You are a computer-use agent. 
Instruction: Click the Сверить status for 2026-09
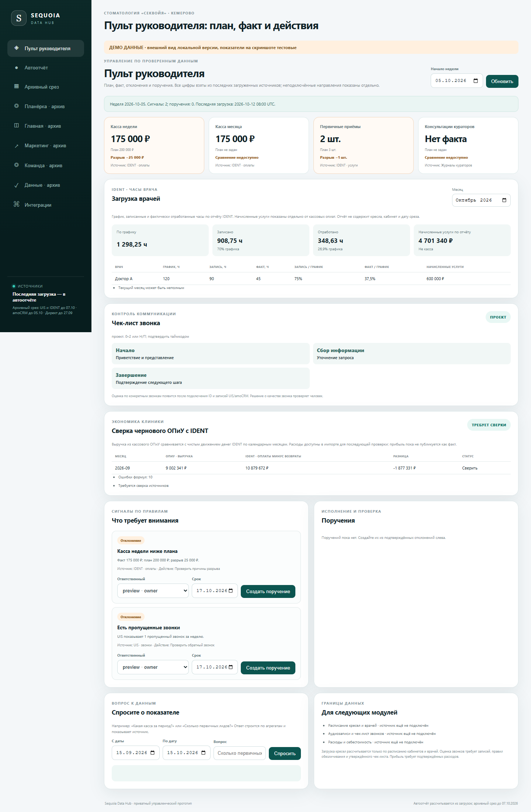pos(470,468)
